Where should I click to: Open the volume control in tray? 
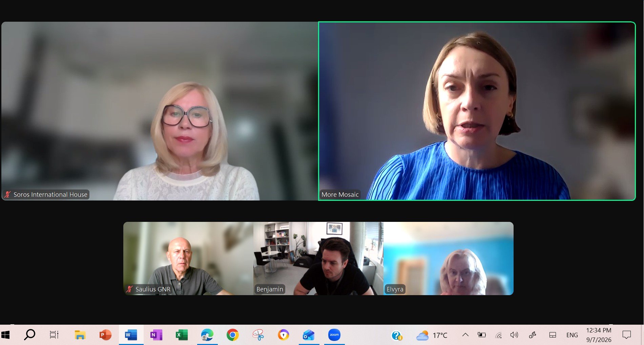[x=514, y=335]
